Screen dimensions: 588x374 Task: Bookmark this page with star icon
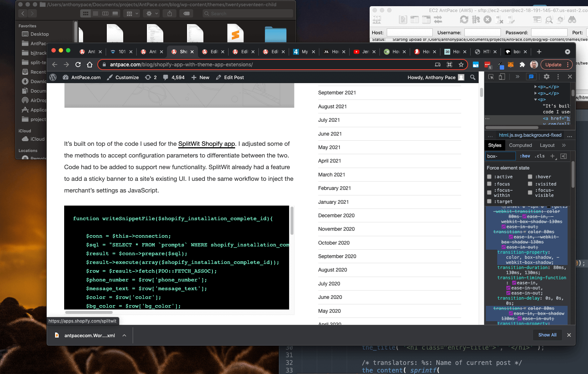click(x=461, y=65)
